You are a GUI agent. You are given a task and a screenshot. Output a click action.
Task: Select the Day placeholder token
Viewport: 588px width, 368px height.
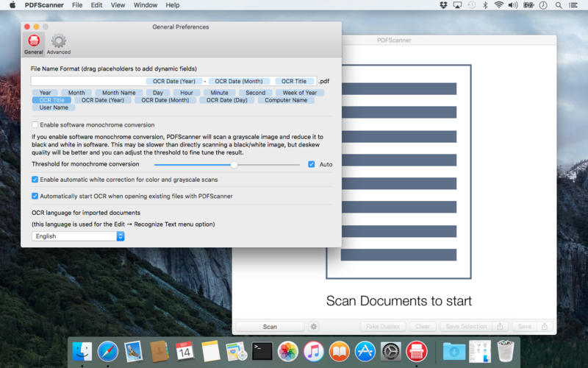click(158, 93)
